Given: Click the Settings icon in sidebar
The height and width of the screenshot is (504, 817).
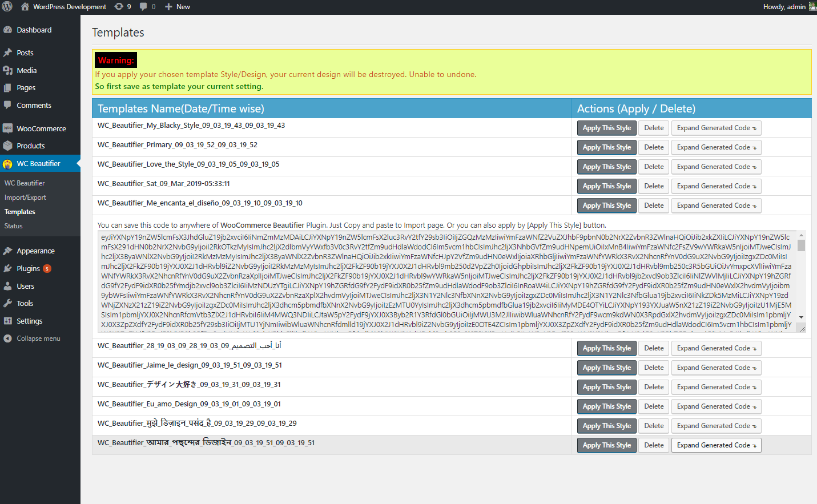Looking at the screenshot, I should pos(7,321).
